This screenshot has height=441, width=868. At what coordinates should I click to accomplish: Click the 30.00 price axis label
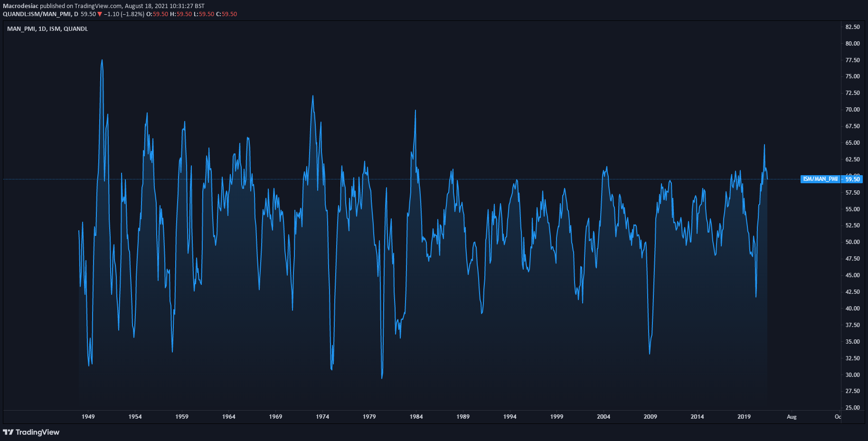(852, 375)
